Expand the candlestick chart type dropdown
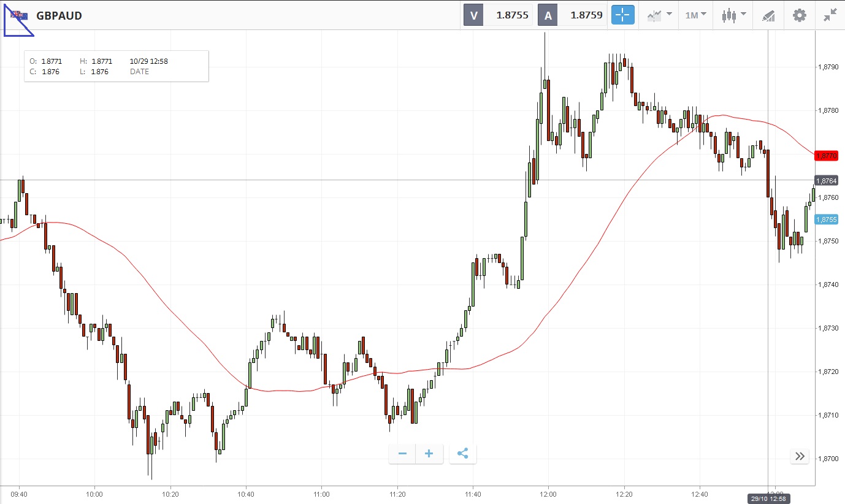 pyautogui.click(x=733, y=15)
